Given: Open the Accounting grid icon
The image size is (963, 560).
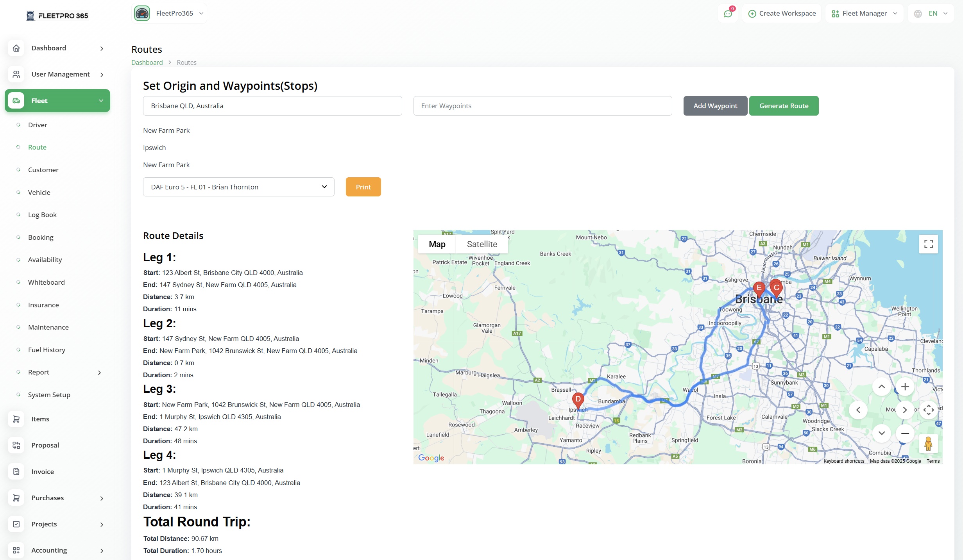Looking at the screenshot, I should click(x=16, y=550).
